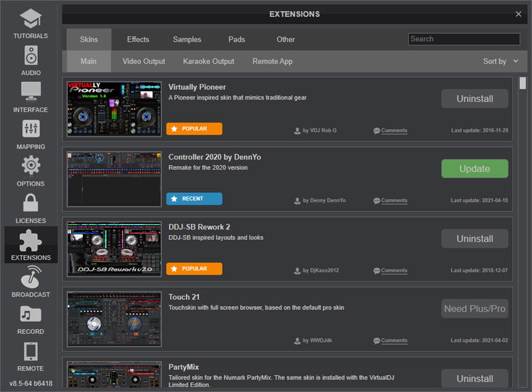The image size is (532, 392).
Task: Close the Extensions window
Action: [518, 14]
